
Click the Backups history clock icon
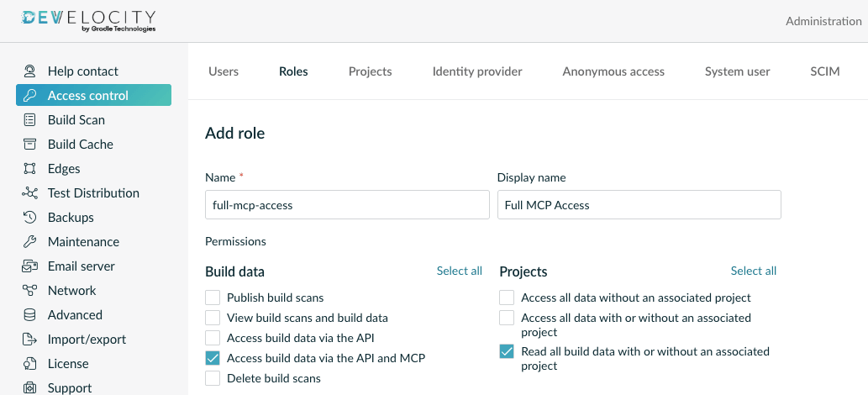[x=29, y=217]
